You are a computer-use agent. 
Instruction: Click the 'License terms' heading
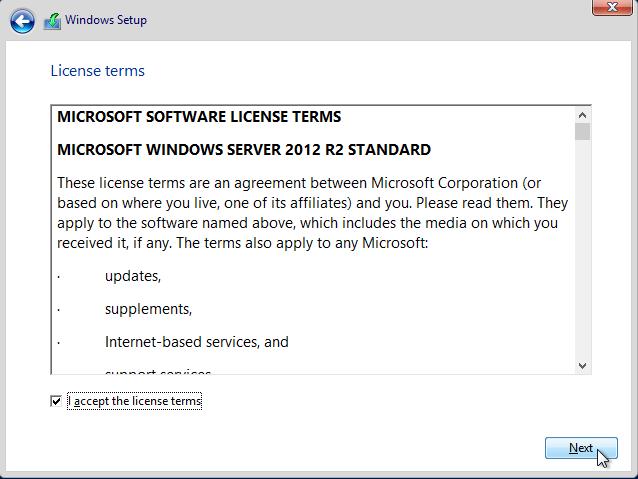[98, 71]
